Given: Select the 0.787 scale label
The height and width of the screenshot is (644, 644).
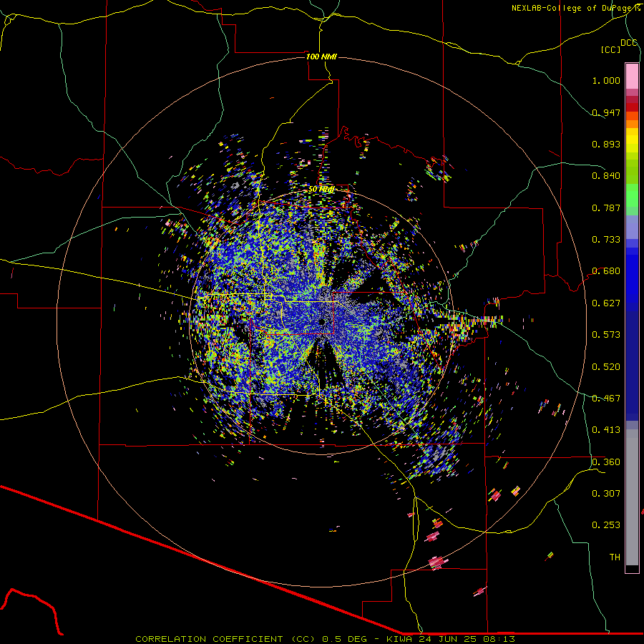Looking at the screenshot, I should [606, 208].
